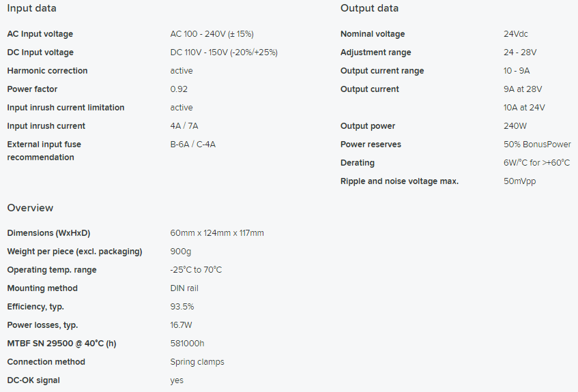This screenshot has width=578, height=392.
Task: Click the 10A at 24V output current
Action: pyautogui.click(x=524, y=108)
